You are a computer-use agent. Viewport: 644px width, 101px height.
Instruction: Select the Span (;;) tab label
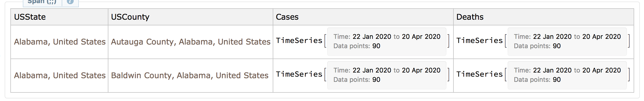pyautogui.click(x=42, y=2)
